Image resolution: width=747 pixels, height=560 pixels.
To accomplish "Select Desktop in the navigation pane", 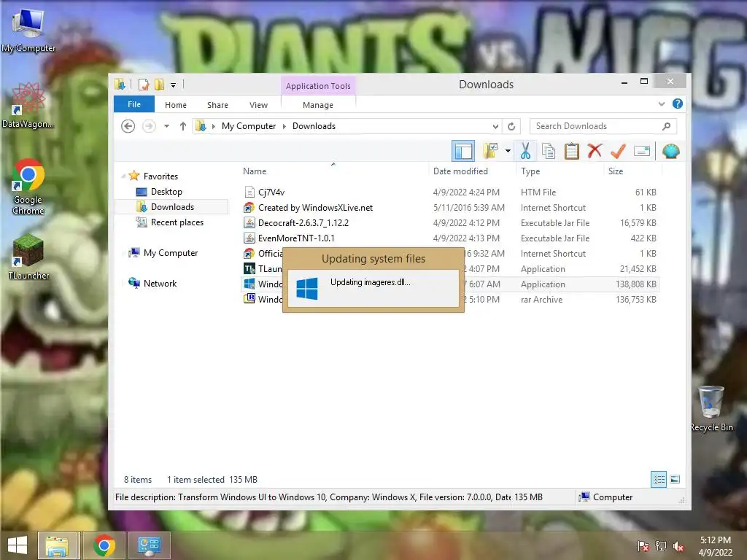I will click(166, 192).
